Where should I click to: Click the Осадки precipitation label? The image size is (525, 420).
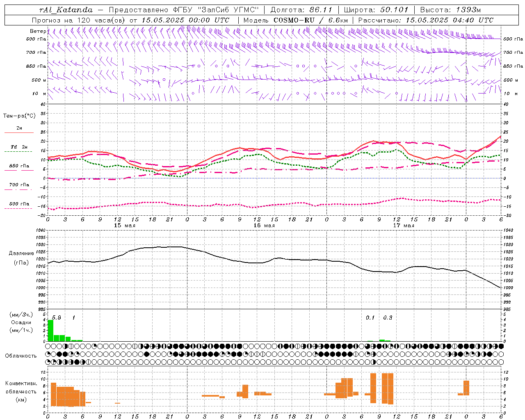click(21, 322)
